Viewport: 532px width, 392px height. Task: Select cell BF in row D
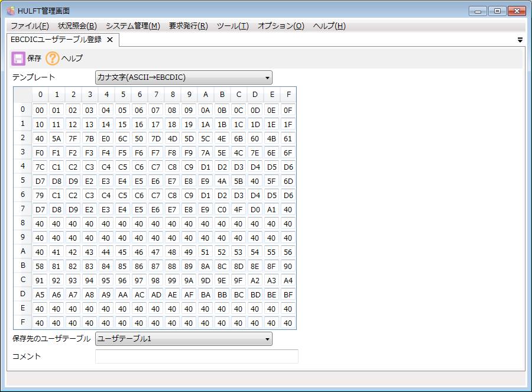(x=288, y=295)
